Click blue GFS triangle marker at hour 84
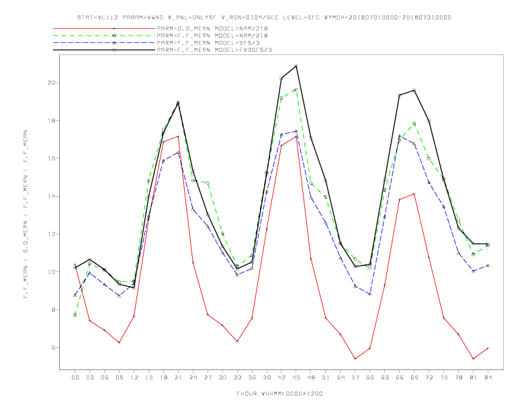532x411 pixels. pos(488,265)
